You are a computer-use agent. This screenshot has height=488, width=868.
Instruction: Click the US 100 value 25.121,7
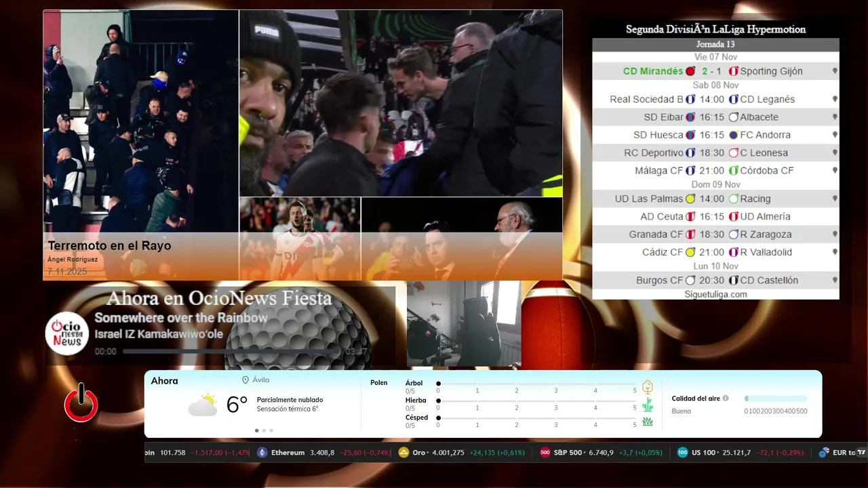(736, 453)
